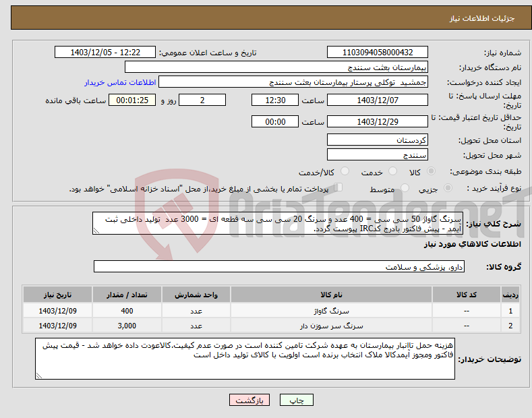
Task: Click the buyer notes text area
Action: (245, 358)
